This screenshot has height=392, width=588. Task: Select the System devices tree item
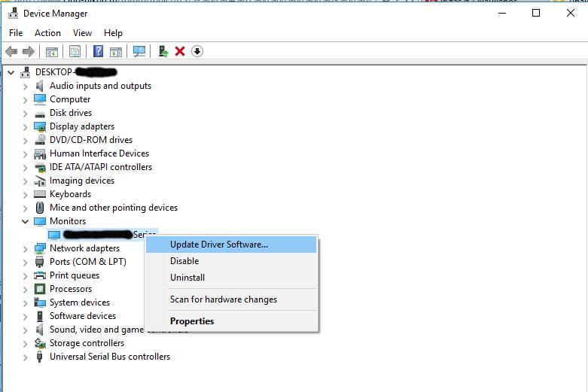tap(80, 302)
